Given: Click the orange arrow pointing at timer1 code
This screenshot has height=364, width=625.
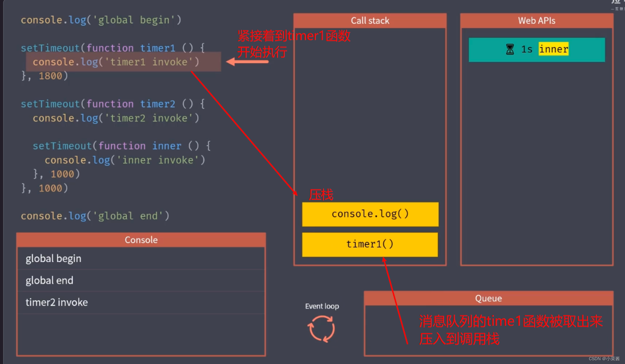Looking at the screenshot, I should coord(248,61).
